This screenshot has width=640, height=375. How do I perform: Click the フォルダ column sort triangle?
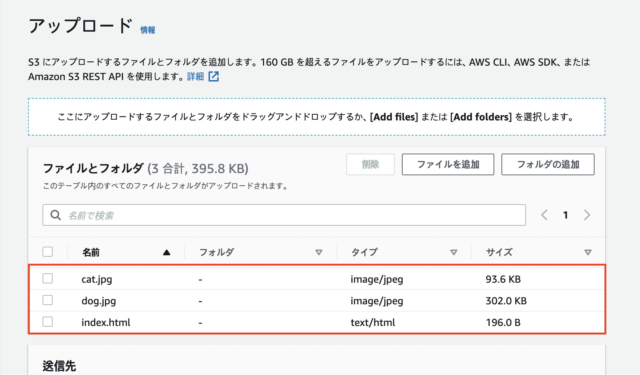(x=319, y=253)
